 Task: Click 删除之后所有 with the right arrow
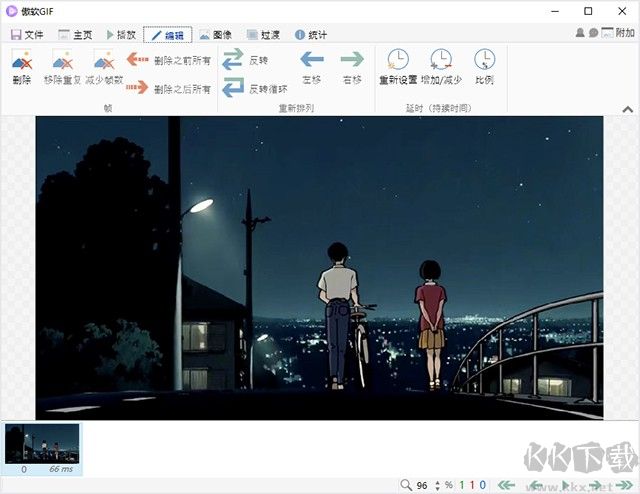click(x=169, y=88)
